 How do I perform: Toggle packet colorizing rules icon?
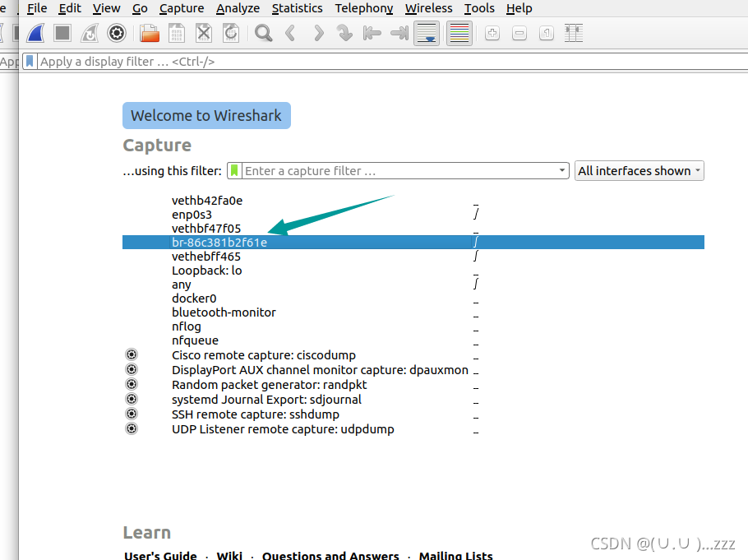[459, 34]
